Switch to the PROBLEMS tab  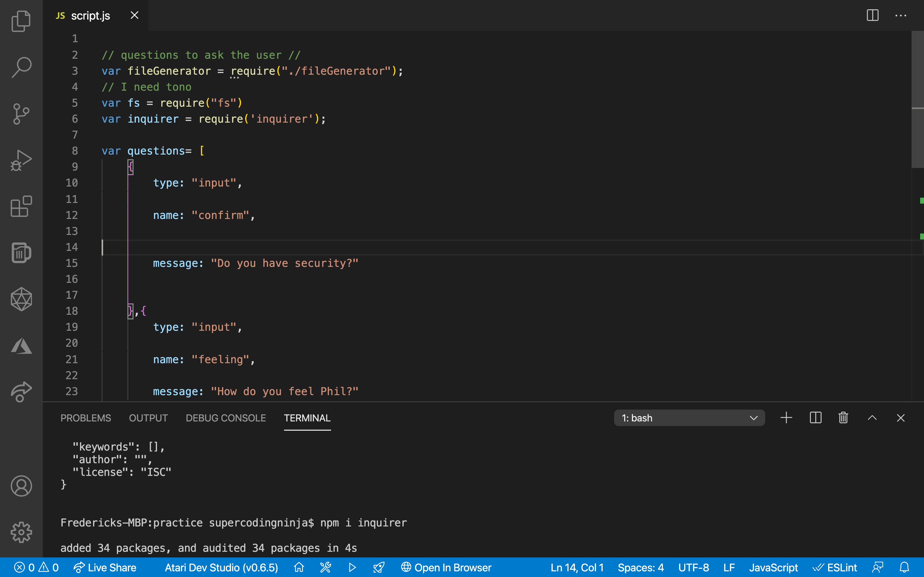click(86, 418)
